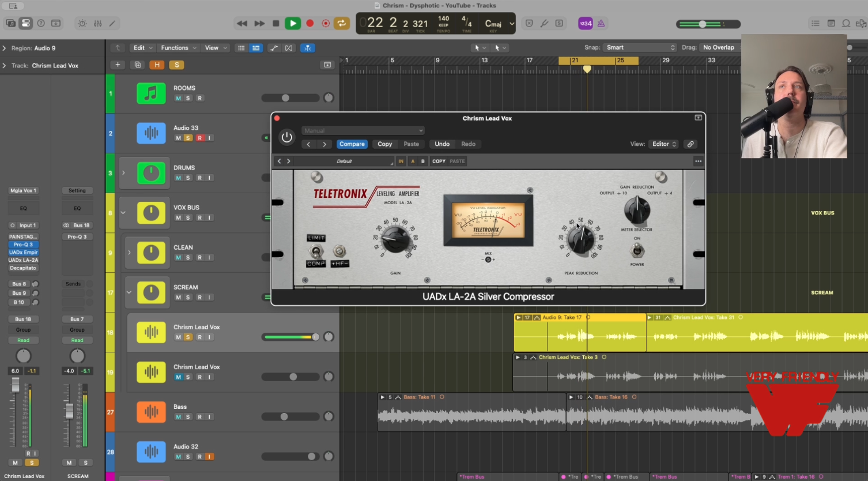Screen dimensions: 868x481
Task: Click the Audio 9: Take 17 region
Action: [580, 333]
